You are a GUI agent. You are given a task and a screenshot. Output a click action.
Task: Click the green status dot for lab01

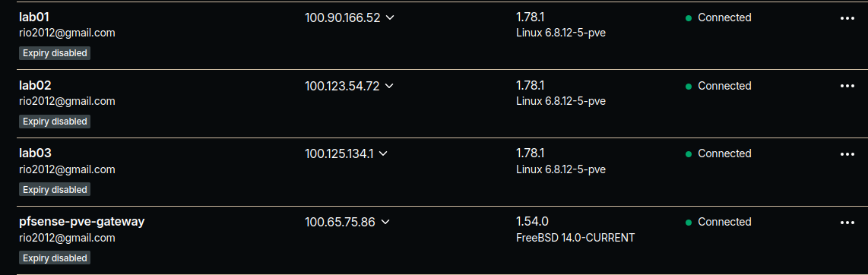[x=689, y=18]
